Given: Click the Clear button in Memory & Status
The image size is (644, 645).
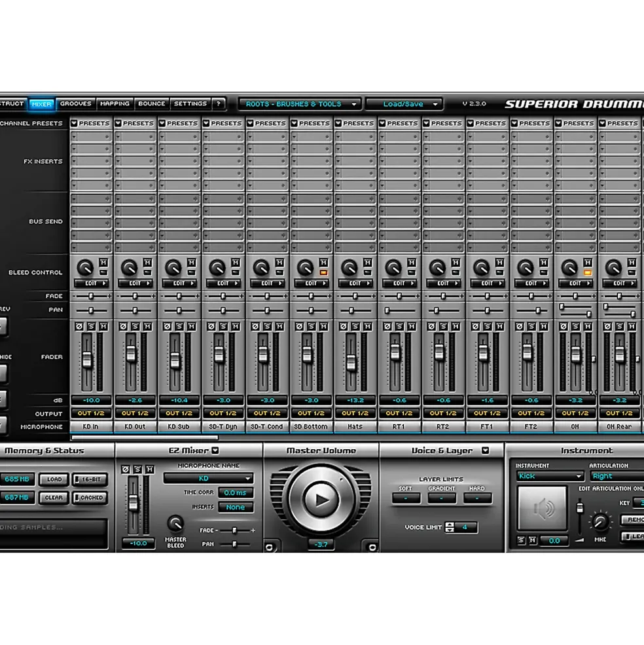Looking at the screenshot, I should [54, 498].
